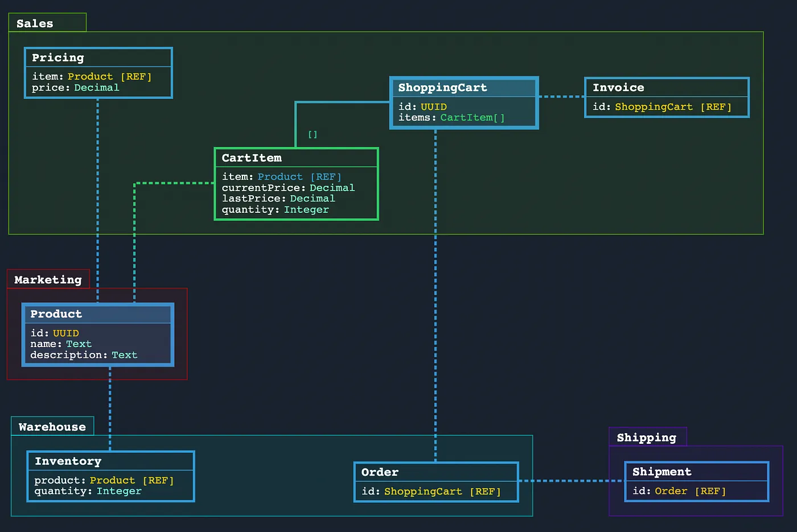This screenshot has height=532, width=797.
Task: Click the [] multiplicity marker on the connector
Action: (x=312, y=134)
